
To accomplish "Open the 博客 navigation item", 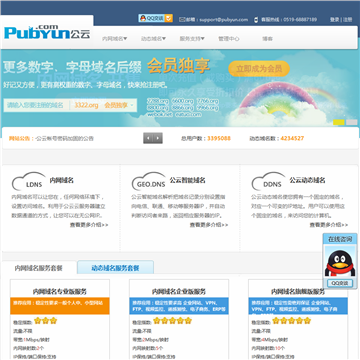I will [x=267, y=39].
